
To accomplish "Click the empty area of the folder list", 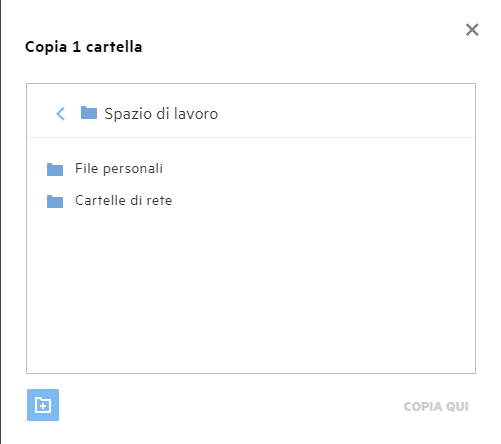I will tap(251, 290).
